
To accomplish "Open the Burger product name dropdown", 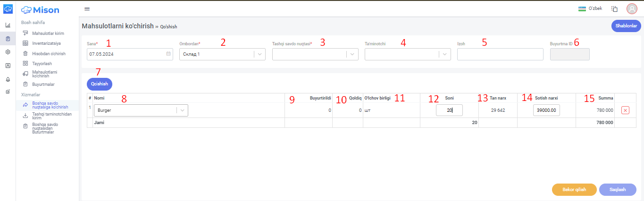I will [141, 110].
